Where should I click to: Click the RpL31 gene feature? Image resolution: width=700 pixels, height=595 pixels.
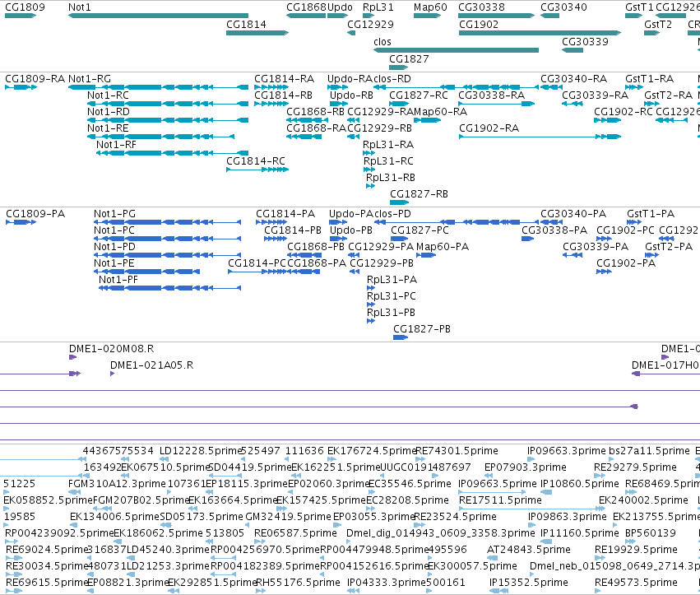pos(369,16)
